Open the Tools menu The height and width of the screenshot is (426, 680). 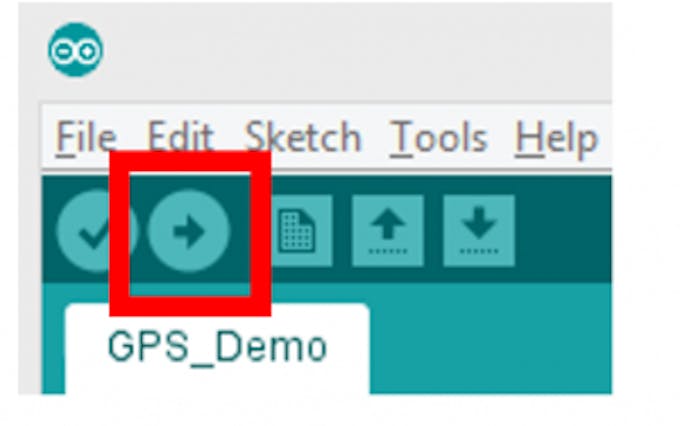point(439,139)
